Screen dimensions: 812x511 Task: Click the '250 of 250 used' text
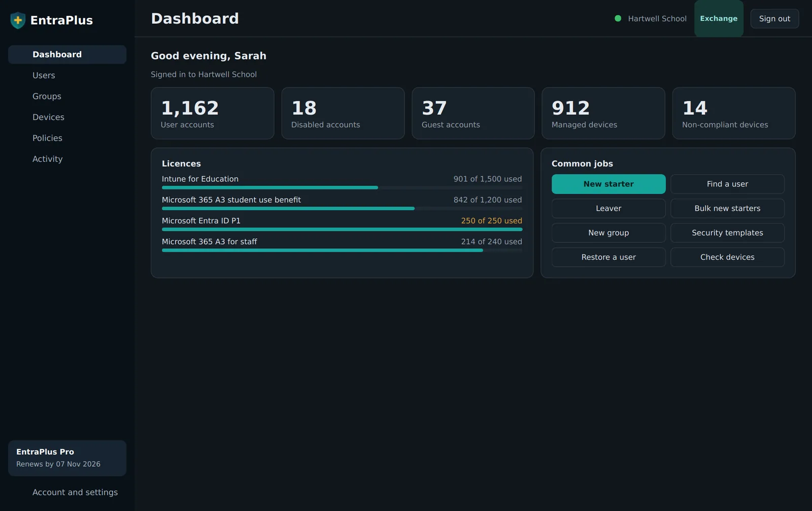point(491,220)
